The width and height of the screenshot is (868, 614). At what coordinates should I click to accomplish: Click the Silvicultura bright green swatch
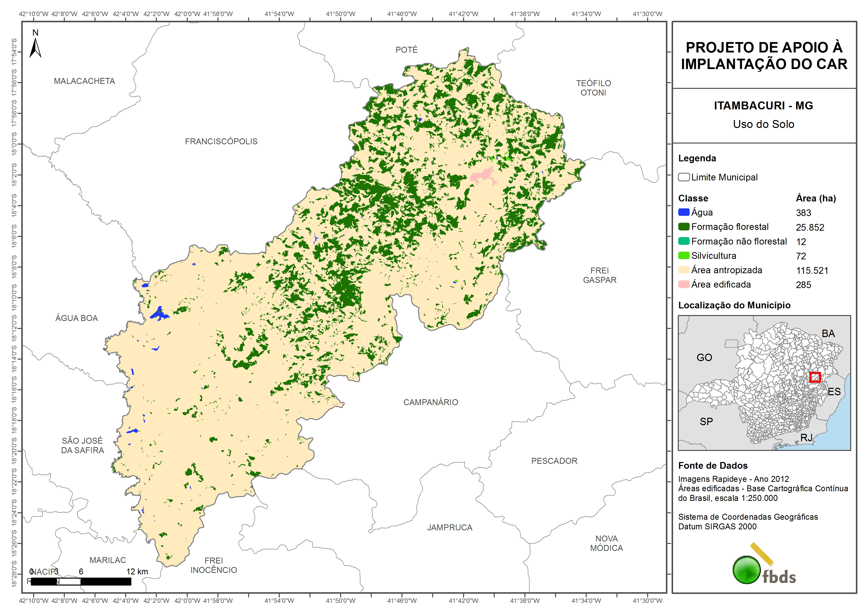pos(683,255)
